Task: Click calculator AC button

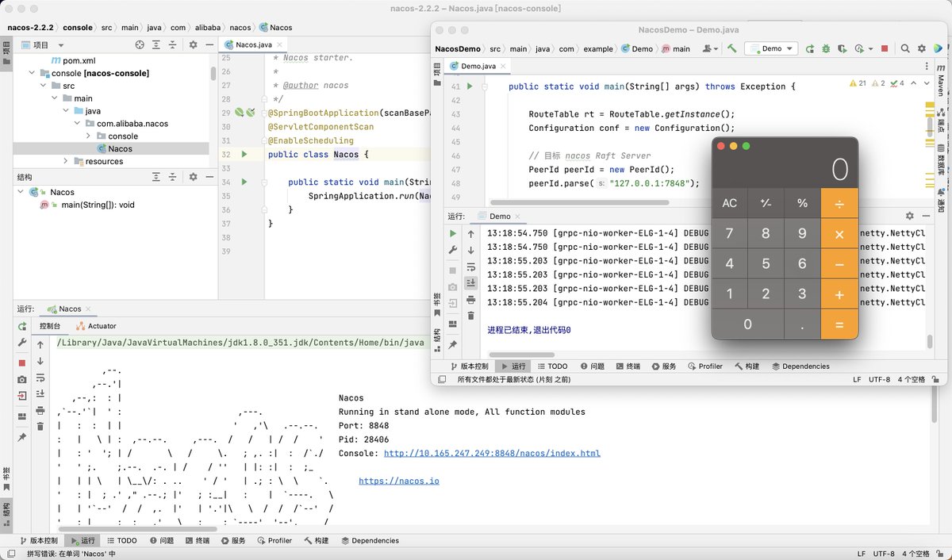Action: 730,203
